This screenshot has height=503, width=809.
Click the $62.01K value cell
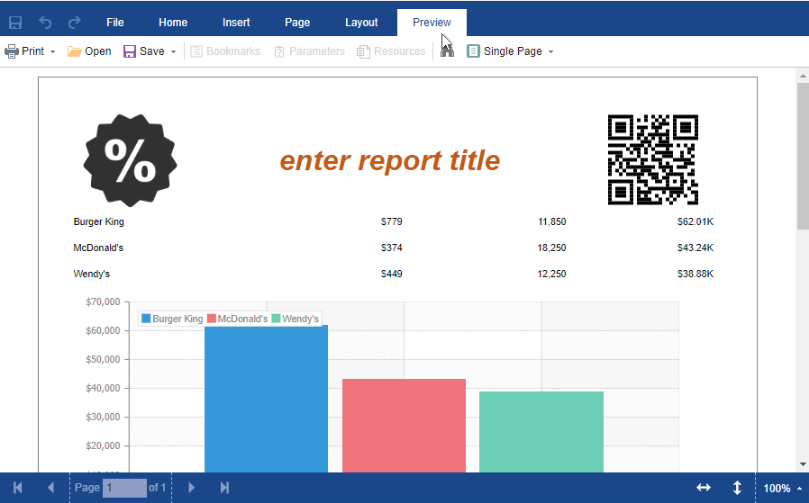pos(695,221)
